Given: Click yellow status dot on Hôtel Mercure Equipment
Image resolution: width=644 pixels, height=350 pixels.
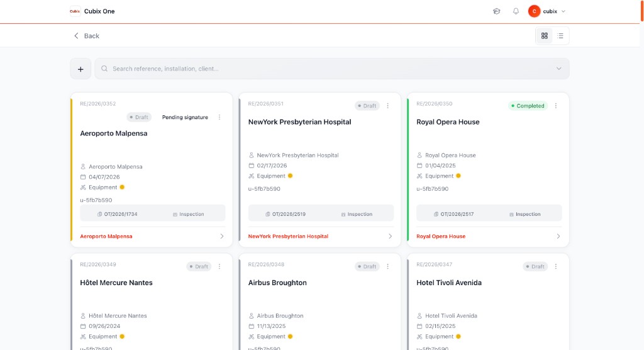Looking at the screenshot, I should 122,336.
